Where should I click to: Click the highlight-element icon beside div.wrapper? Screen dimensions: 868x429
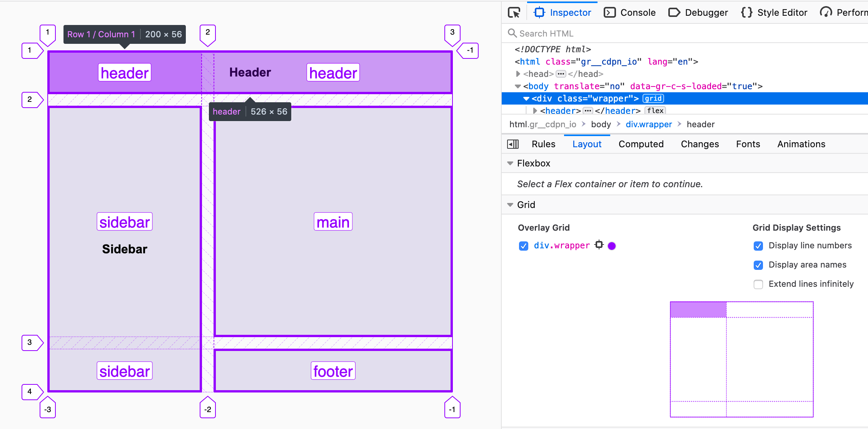[599, 245]
